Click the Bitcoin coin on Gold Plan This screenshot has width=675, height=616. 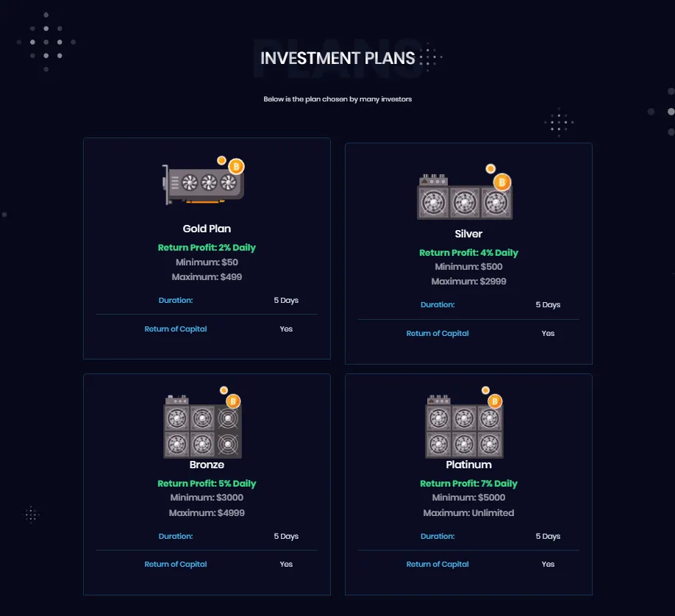236,167
